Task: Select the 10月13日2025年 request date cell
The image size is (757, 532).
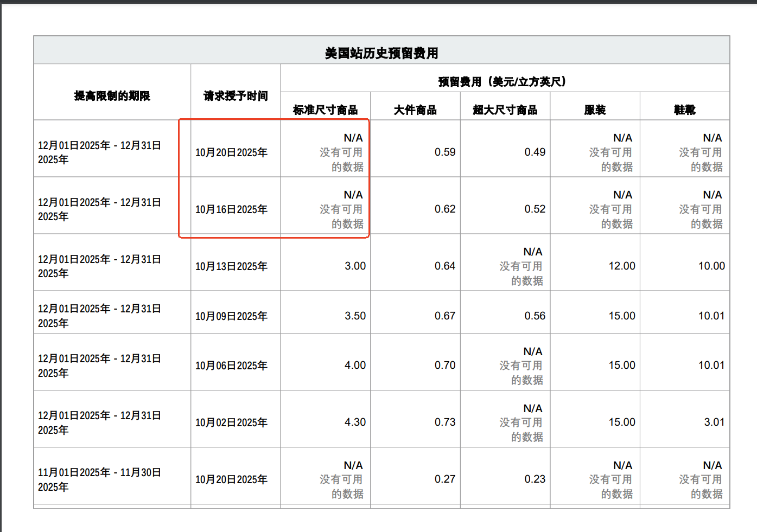Action: [231, 266]
